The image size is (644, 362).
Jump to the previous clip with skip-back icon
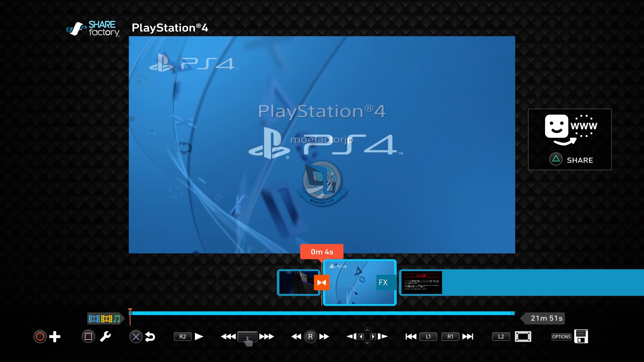pyautogui.click(x=411, y=337)
